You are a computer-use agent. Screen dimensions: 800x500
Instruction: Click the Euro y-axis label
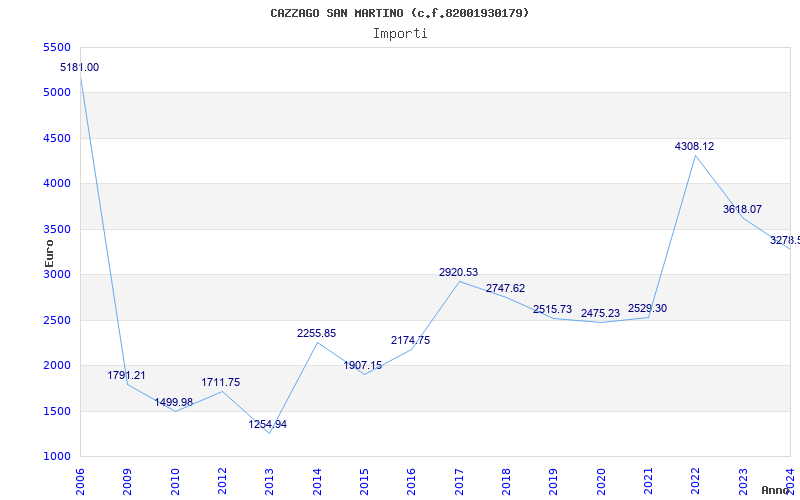coord(49,254)
